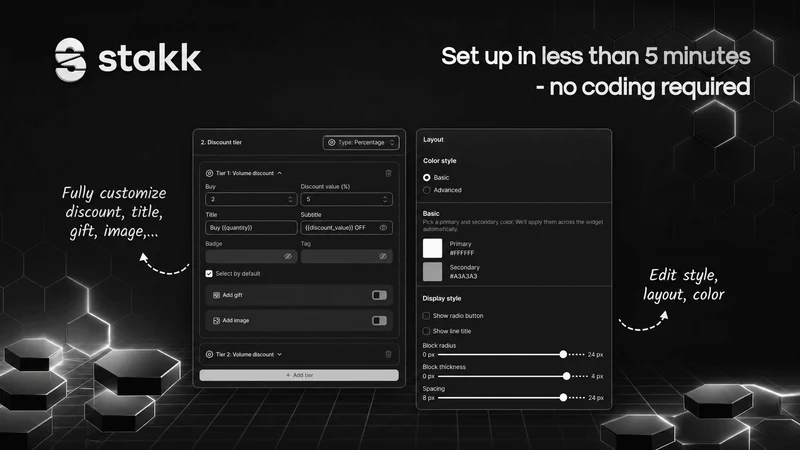The image size is (800, 450).
Task: Click the Display style heading
Action: coord(442,298)
